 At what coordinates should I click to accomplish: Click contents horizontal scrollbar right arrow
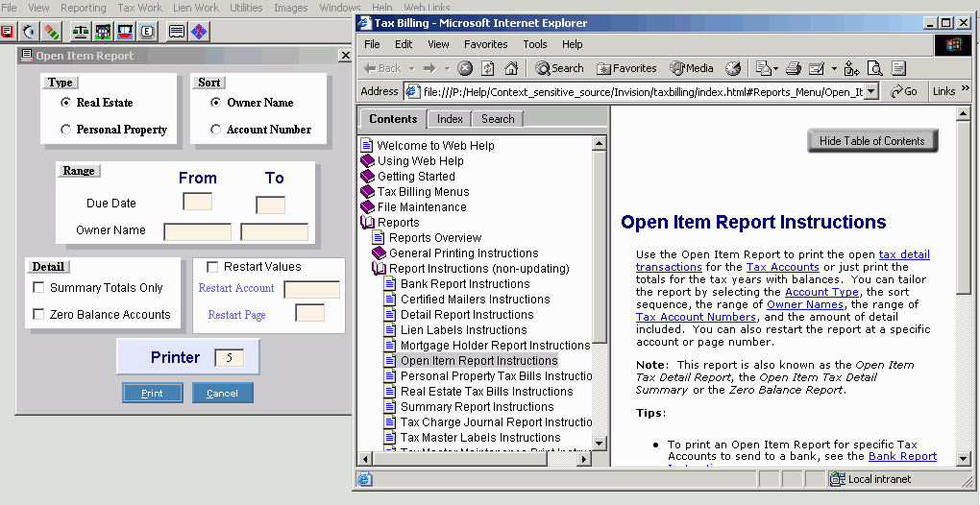(x=584, y=459)
